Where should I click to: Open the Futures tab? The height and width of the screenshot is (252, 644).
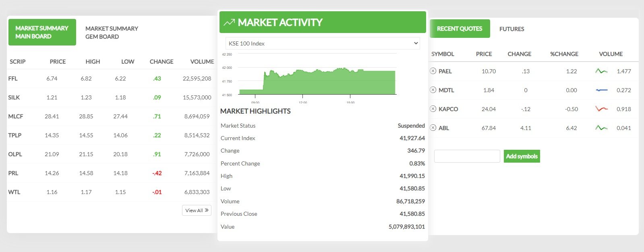511,29
